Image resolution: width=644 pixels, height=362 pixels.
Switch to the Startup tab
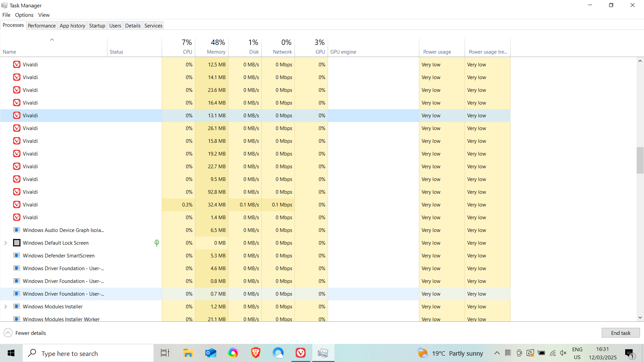click(97, 25)
